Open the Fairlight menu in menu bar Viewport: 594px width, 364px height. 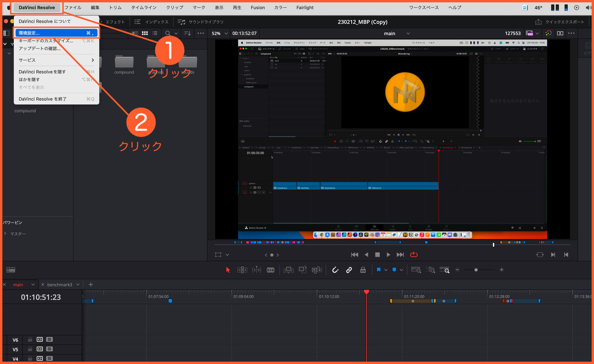point(305,8)
